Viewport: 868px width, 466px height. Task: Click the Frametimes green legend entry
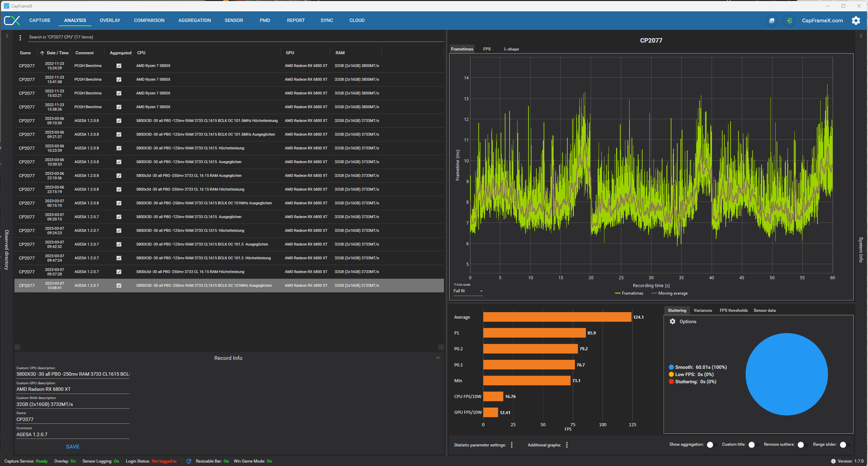click(629, 293)
